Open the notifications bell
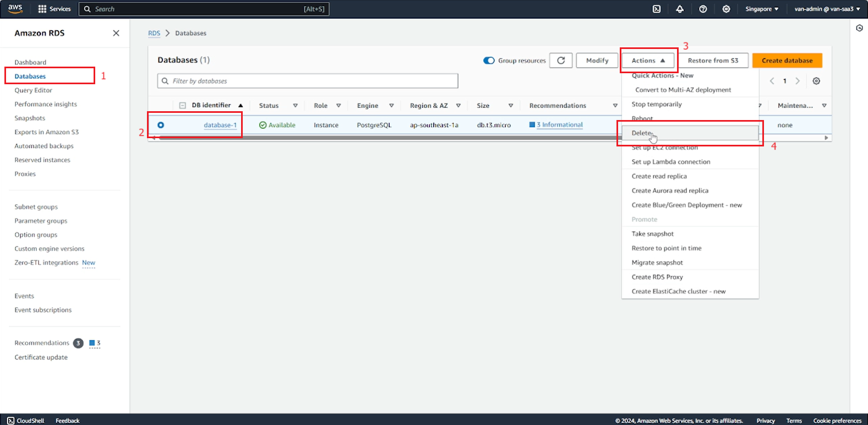This screenshot has width=868, height=425. point(680,9)
